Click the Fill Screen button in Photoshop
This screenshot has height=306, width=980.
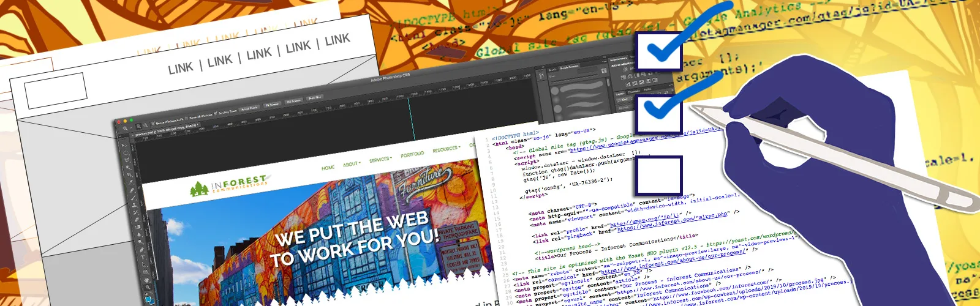[294, 101]
